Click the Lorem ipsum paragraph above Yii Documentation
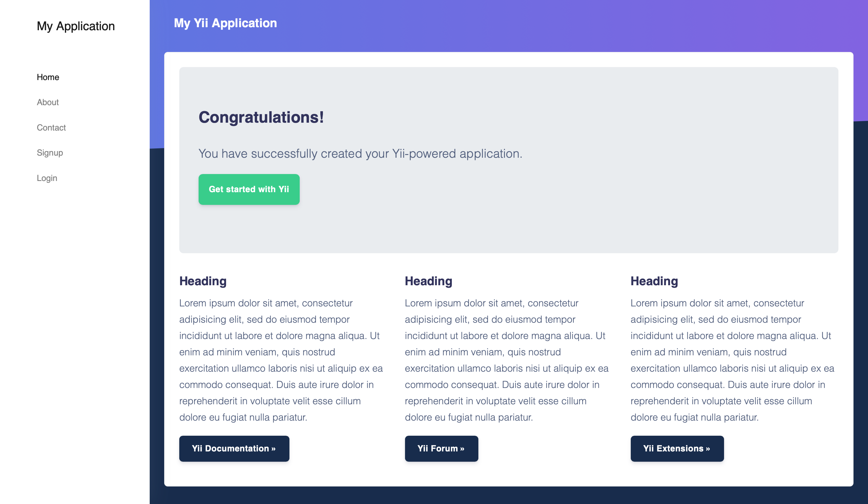868x504 pixels. pos(281,360)
